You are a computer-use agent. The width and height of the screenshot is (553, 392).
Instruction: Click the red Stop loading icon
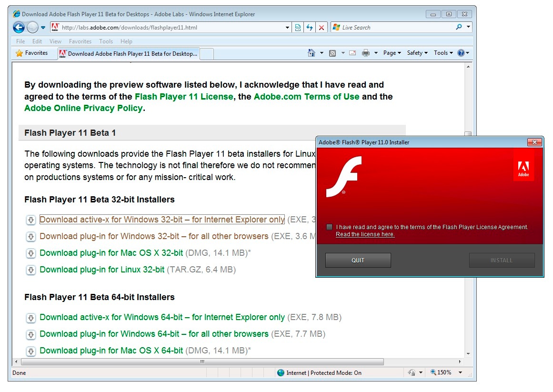[x=322, y=28]
